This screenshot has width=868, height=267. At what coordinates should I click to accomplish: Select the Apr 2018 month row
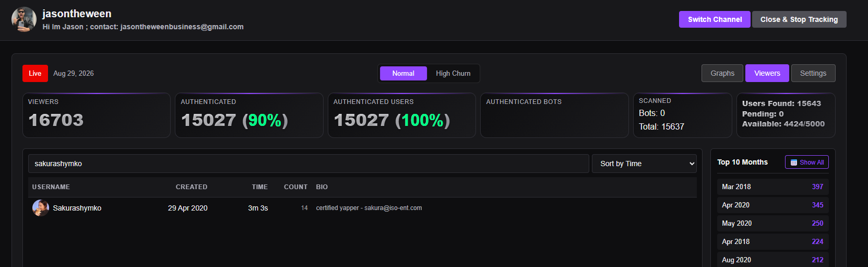(772, 241)
